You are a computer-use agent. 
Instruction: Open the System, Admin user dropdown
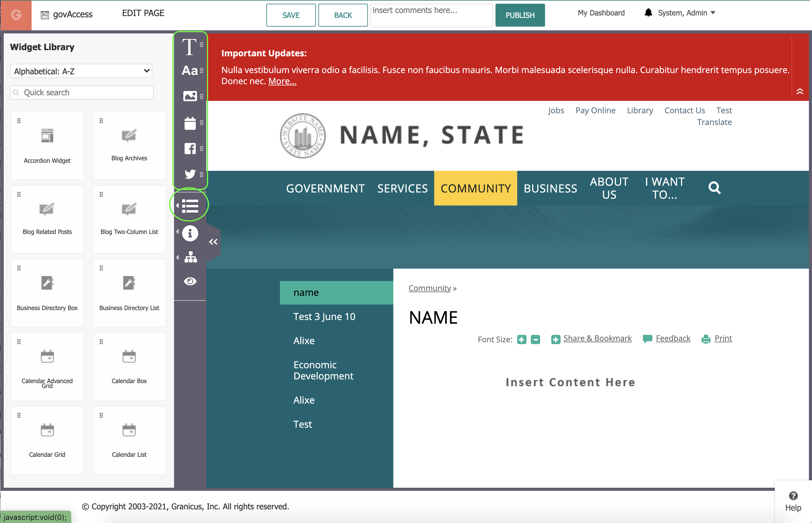point(687,13)
